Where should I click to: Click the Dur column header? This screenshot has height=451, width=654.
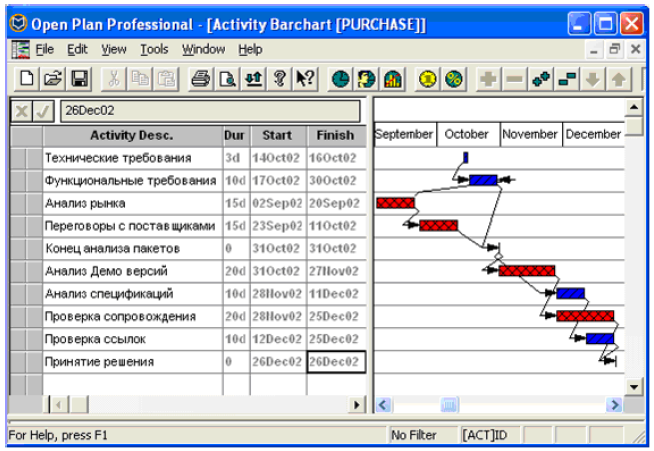236,136
